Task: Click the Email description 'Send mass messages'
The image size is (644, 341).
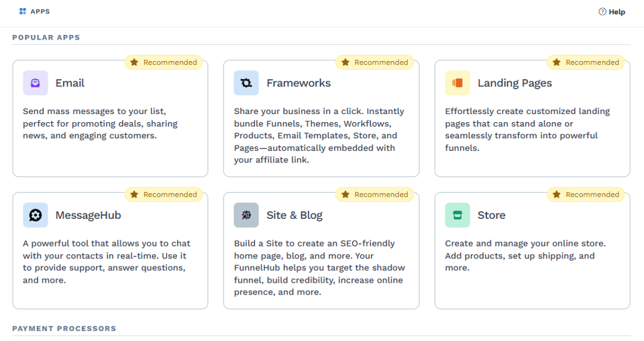Action: coord(100,124)
